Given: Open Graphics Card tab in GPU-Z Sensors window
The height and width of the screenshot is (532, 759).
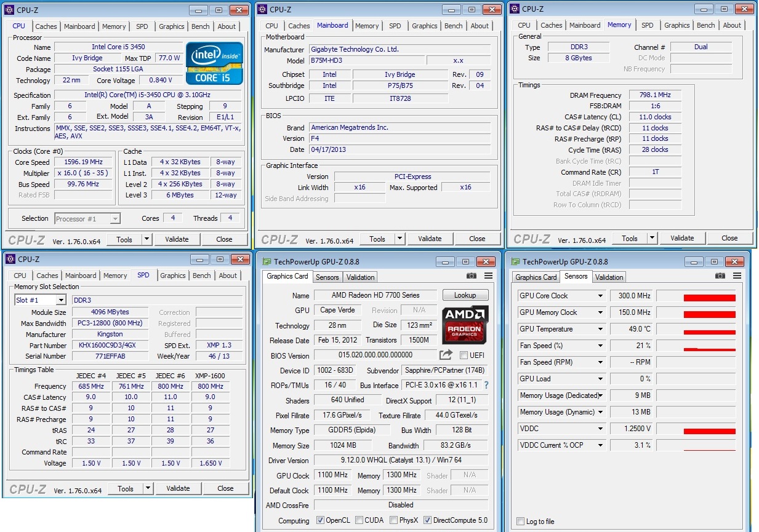Looking at the screenshot, I should coord(536,277).
